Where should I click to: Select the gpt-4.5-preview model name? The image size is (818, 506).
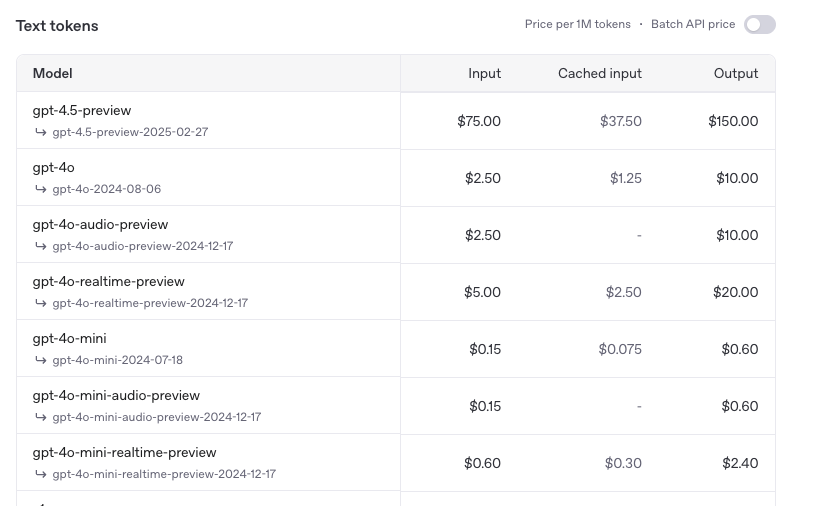click(x=82, y=111)
